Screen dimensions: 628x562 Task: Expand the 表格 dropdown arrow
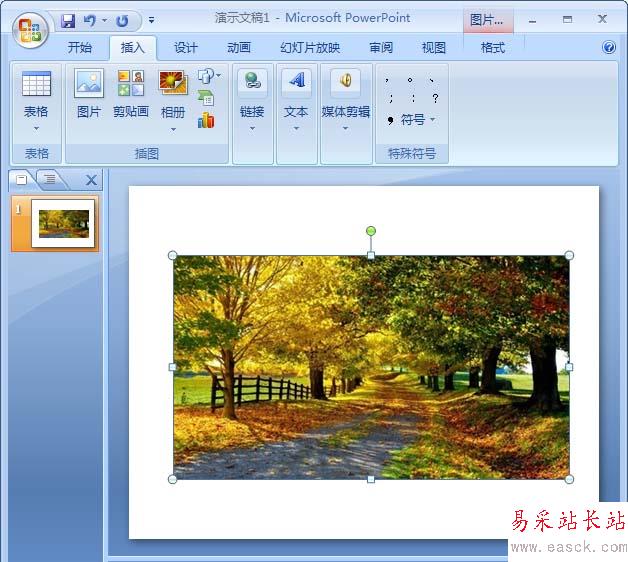[x=36, y=129]
